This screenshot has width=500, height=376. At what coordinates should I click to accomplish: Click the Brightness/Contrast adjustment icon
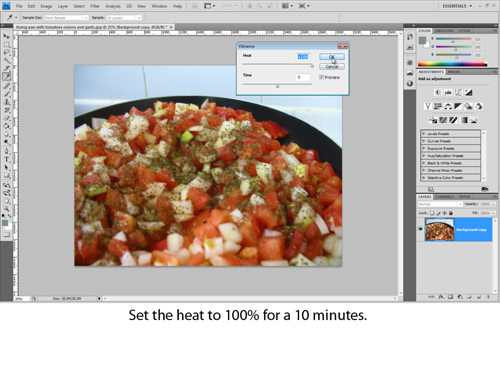click(438, 92)
